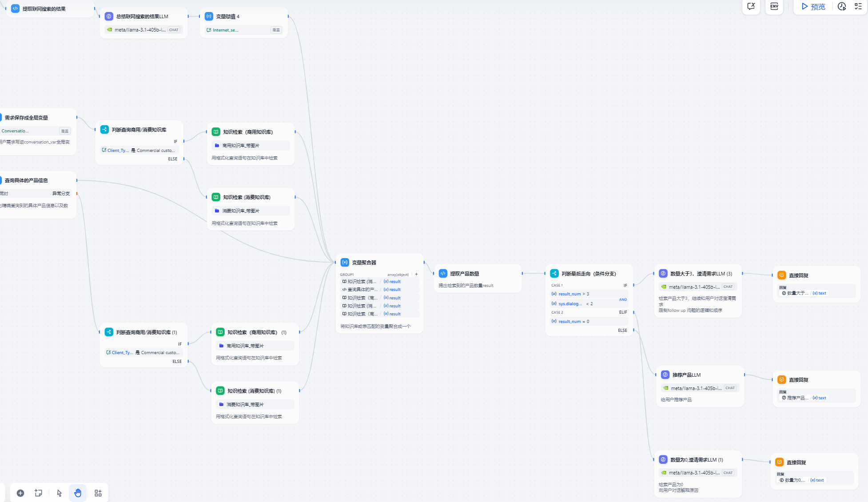Open the conversation variables icon
The height and width of the screenshot is (502, 868).
[751, 6]
